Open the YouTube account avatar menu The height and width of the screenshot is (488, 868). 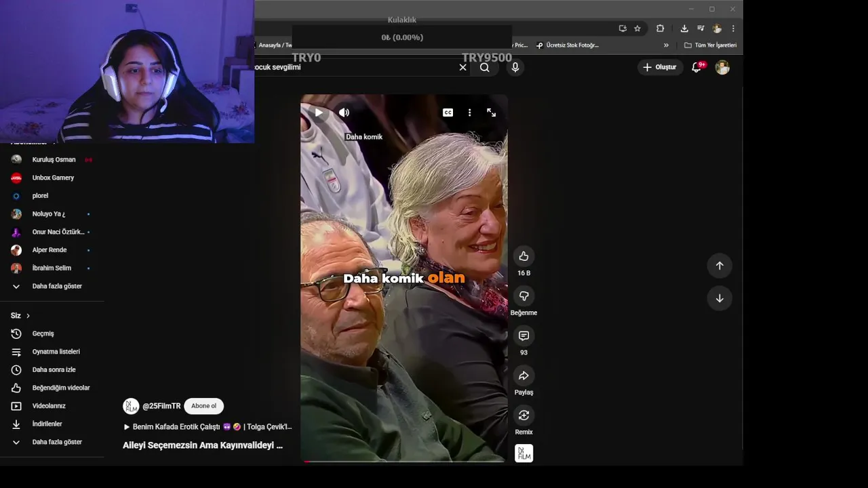coord(722,67)
